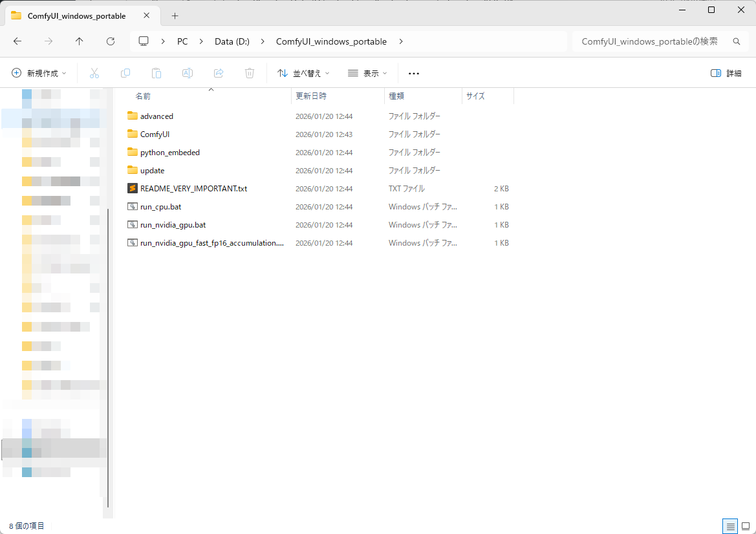This screenshot has height=534, width=756.
Task: Click the ComfyUI_windows_portable breadcrumb
Action: (331, 41)
